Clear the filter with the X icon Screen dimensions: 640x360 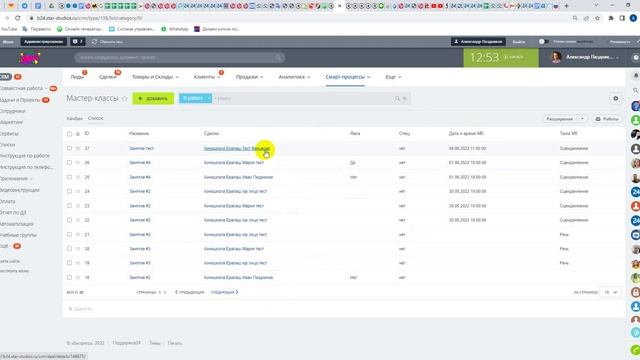[x=404, y=98]
